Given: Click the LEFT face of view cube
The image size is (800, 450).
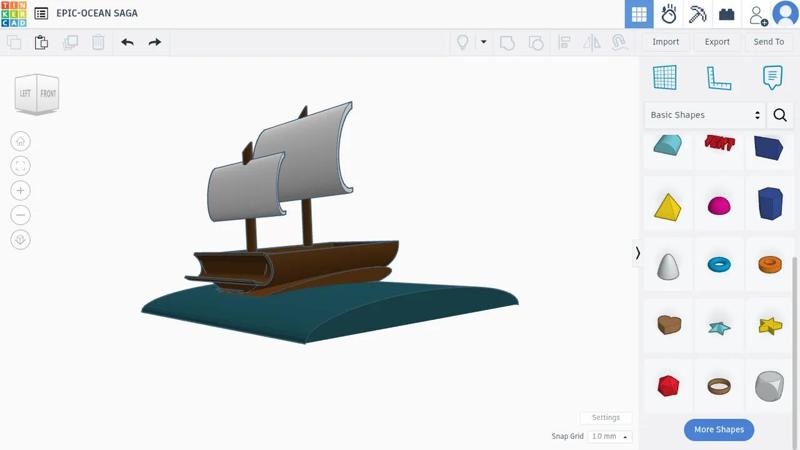Looking at the screenshot, I should coord(26,93).
